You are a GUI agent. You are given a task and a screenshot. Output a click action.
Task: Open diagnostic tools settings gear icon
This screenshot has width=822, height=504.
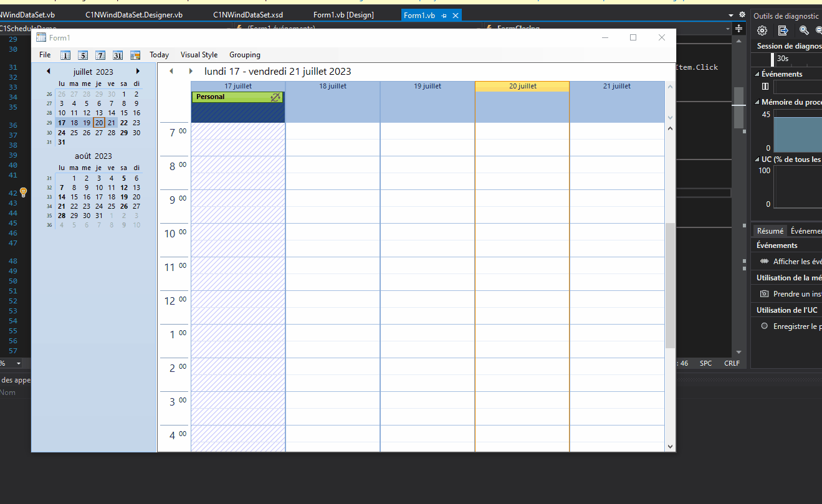coord(762,30)
